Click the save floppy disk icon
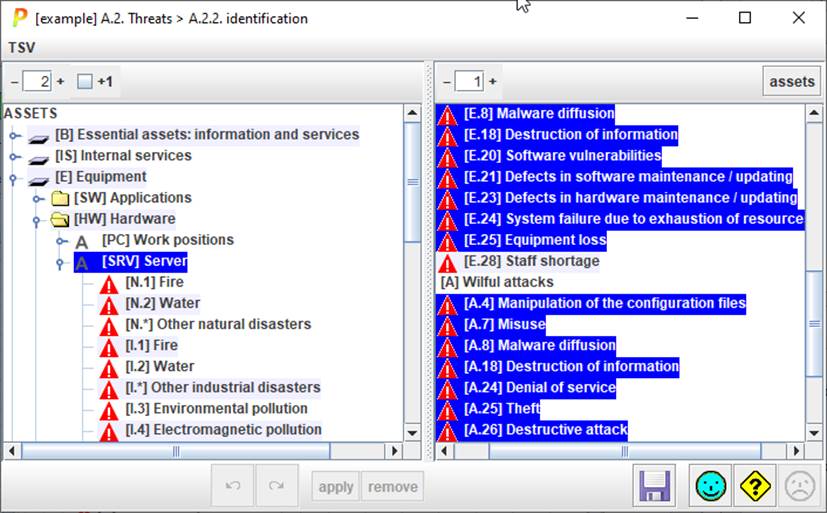827x513 pixels. point(655,487)
